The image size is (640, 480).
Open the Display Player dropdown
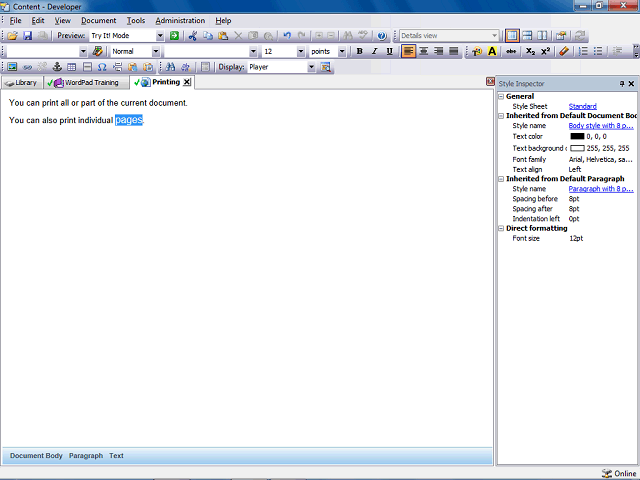point(311,67)
